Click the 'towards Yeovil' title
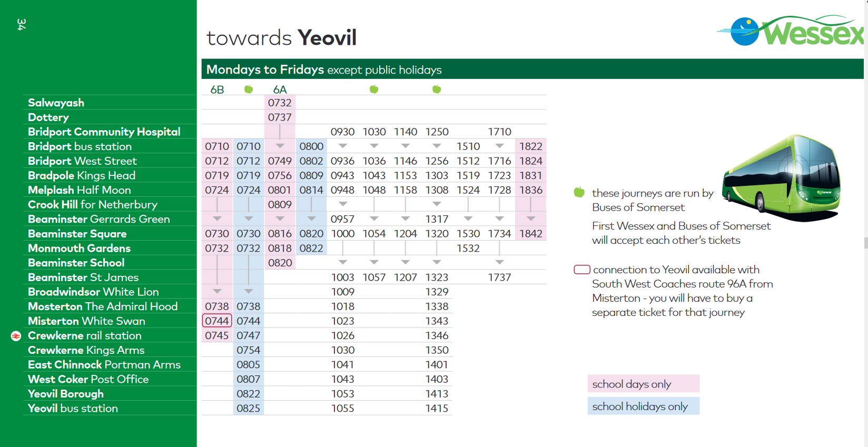The height and width of the screenshot is (447, 868). 282,38
